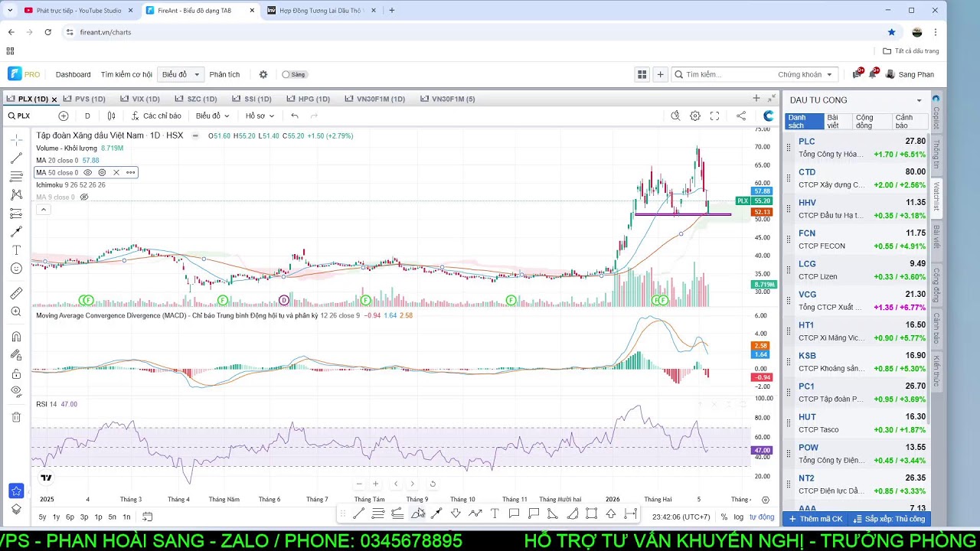Lock all drawing tools
980x551 pixels.
click(16, 373)
